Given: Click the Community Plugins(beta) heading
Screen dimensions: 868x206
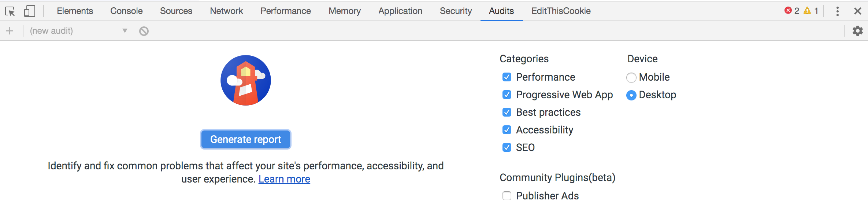Looking at the screenshot, I should click(557, 178).
